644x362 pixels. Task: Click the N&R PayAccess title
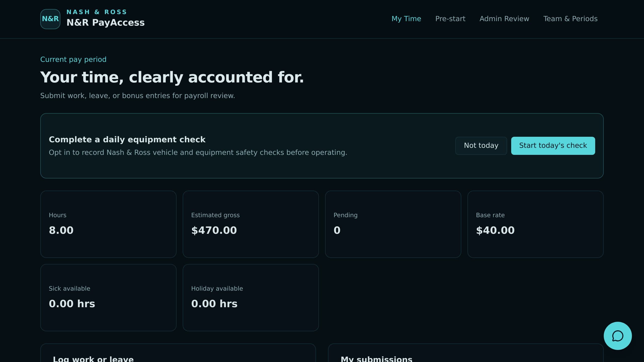pos(105,23)
